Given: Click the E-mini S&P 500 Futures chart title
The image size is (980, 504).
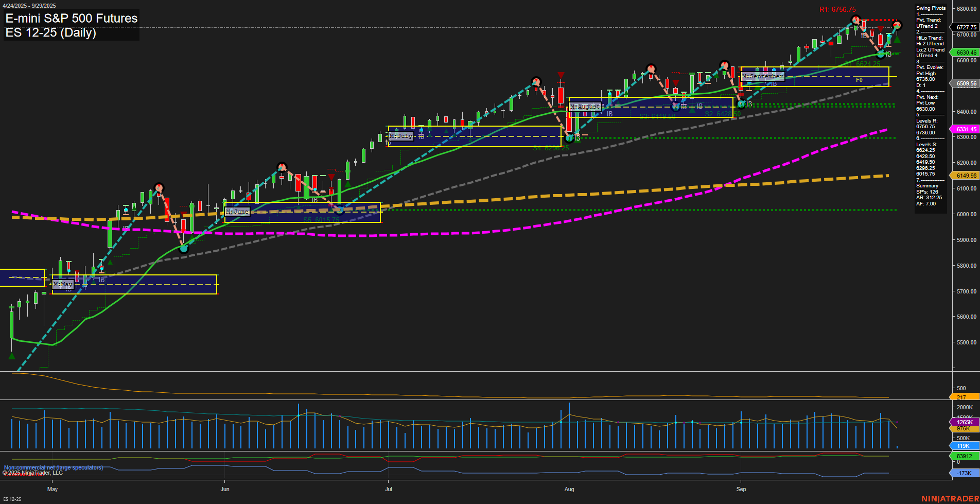Looking at the screenshot, I should click(x=71, y=18).
